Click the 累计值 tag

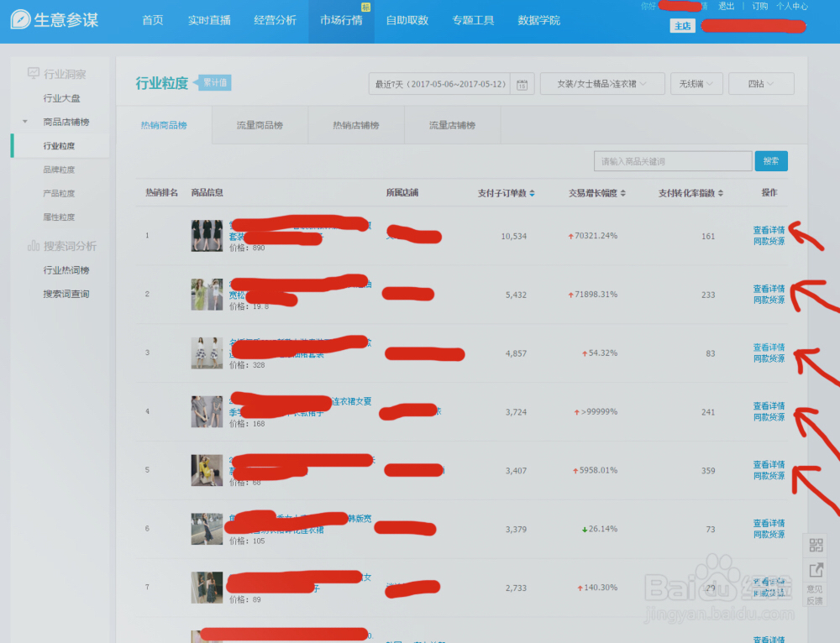[214, 82]
